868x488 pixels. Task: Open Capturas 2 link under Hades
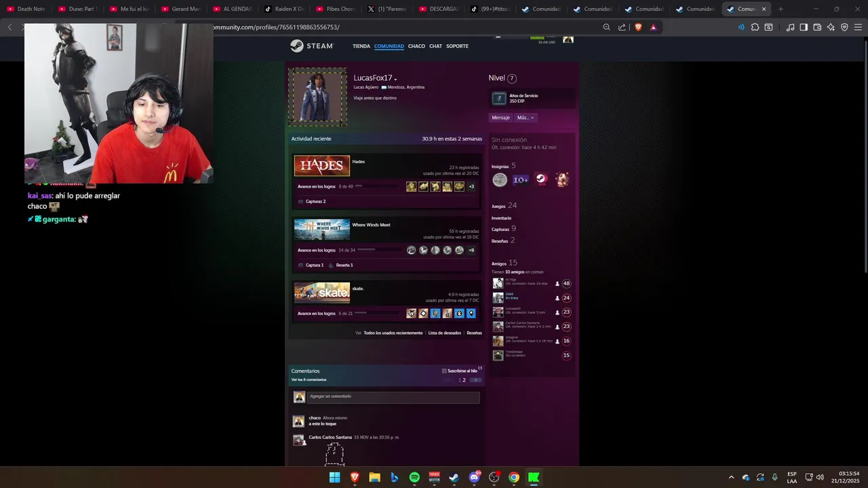315,201
